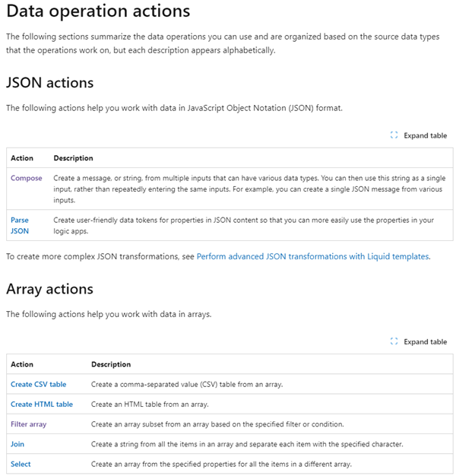456x476 pixels.
Task: Open the Join action link
Action: point(17,444)
